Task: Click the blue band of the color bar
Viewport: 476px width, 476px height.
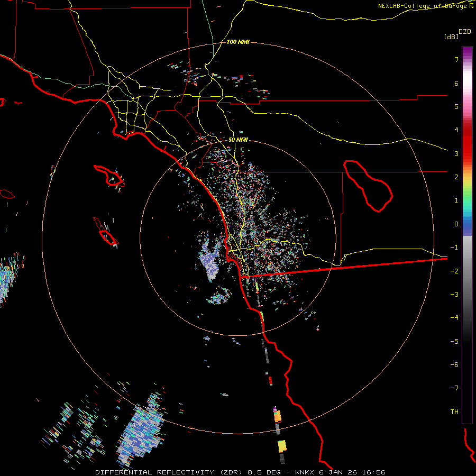Action: (x=467, y=226)
